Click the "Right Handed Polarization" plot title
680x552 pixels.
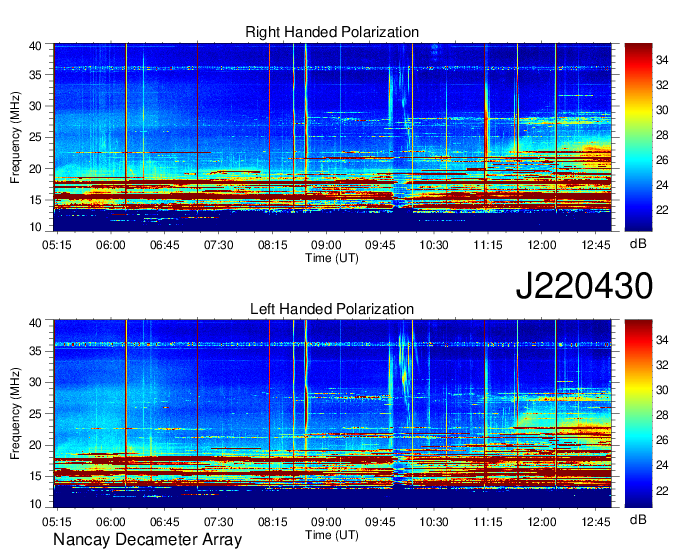coord(332,32)
